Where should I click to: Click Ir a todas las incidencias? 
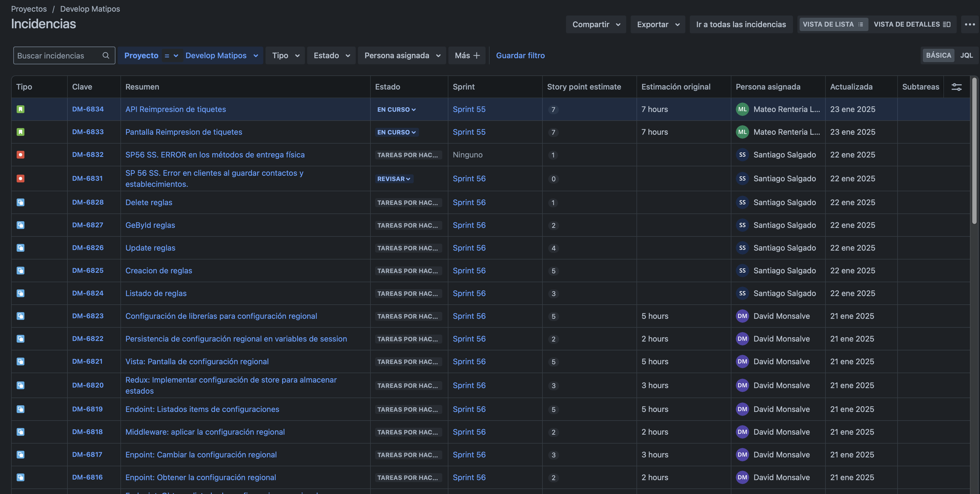741,24
